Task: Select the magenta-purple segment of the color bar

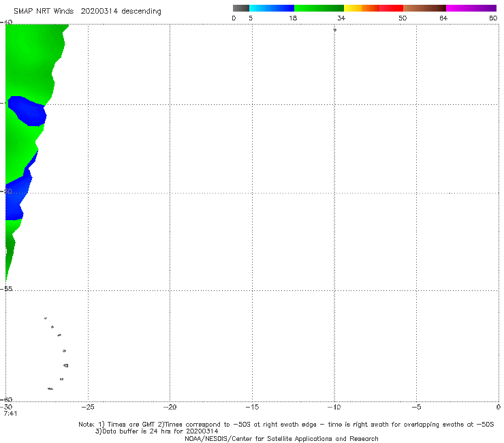Action: (x=471, y=8)
